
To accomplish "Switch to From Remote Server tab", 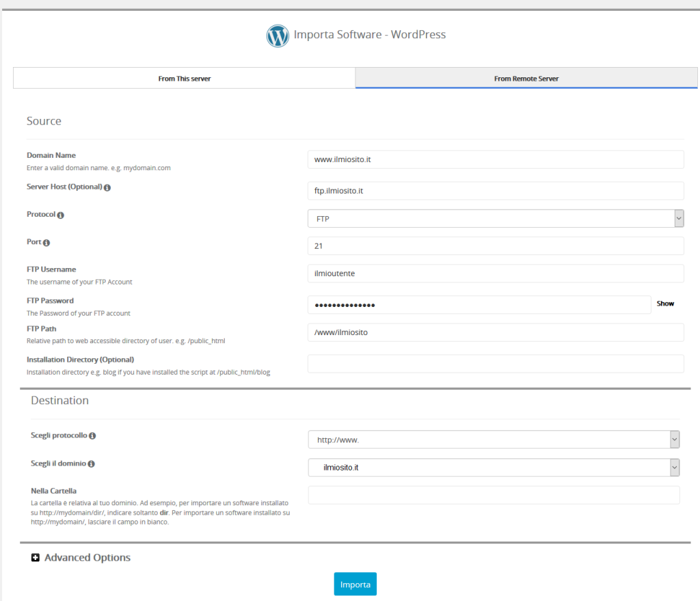I will [x=526, y=78].
